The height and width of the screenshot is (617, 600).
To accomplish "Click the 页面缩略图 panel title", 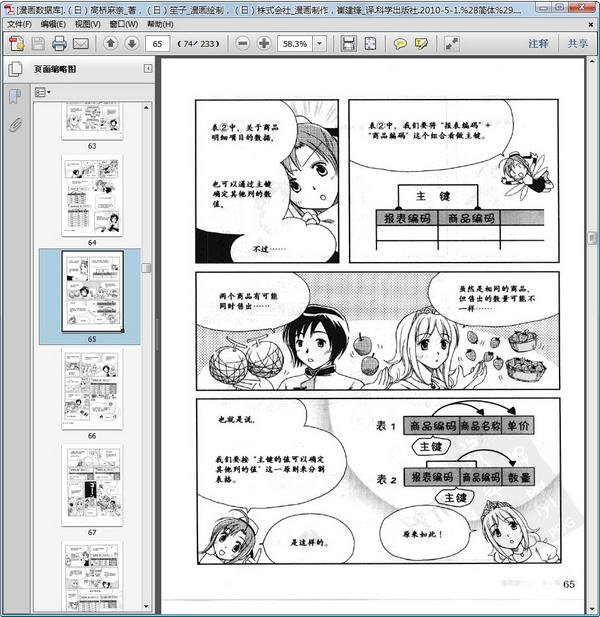I will [x=55, y=69].
